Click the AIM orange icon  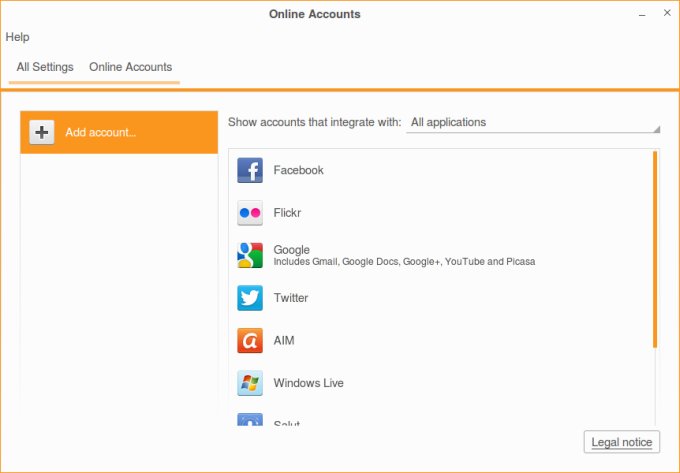coord(250,340)
